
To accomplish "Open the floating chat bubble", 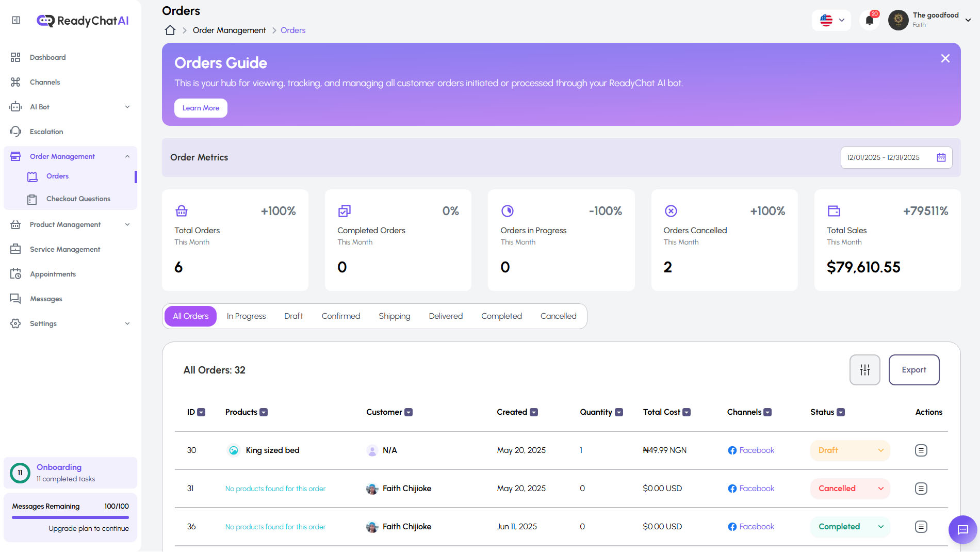I will pyautogui.click(x=962, y=529).
